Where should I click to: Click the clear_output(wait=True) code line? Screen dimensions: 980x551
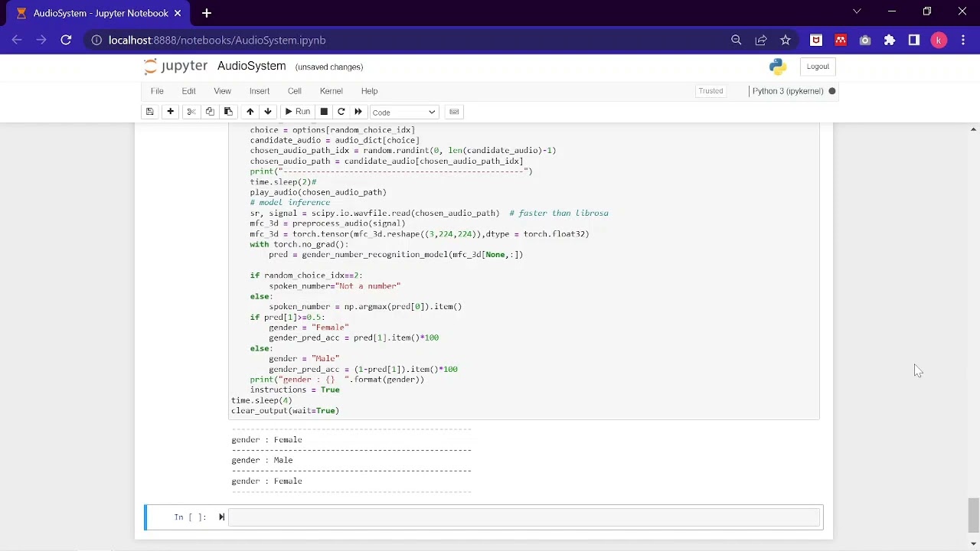tap(285, 411)
